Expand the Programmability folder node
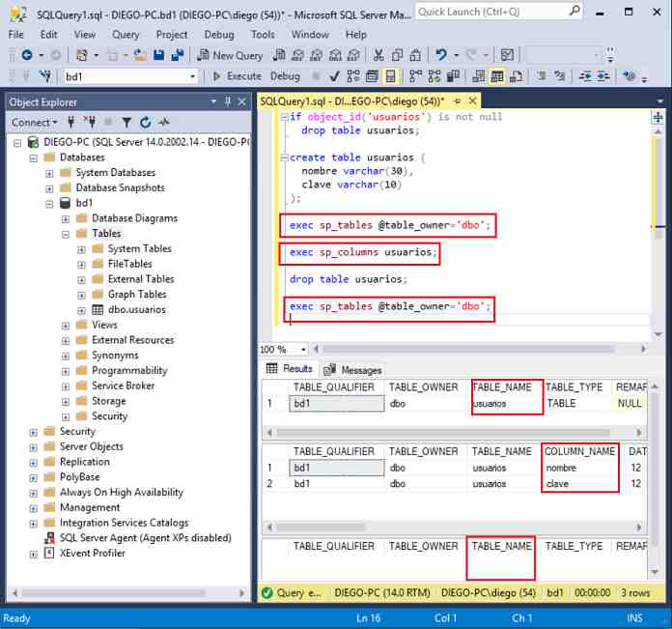The height and width of the screenshot is (629, 672). click(x=66, y=371)
